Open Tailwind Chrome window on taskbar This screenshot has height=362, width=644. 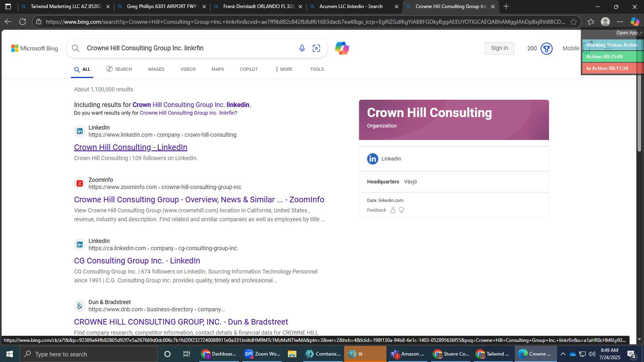click(x=493, y=354)
